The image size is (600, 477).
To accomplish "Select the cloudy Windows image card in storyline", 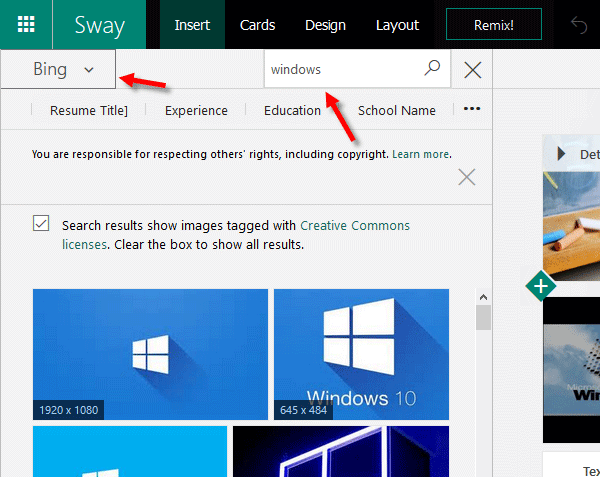I will tap(571, 370).
